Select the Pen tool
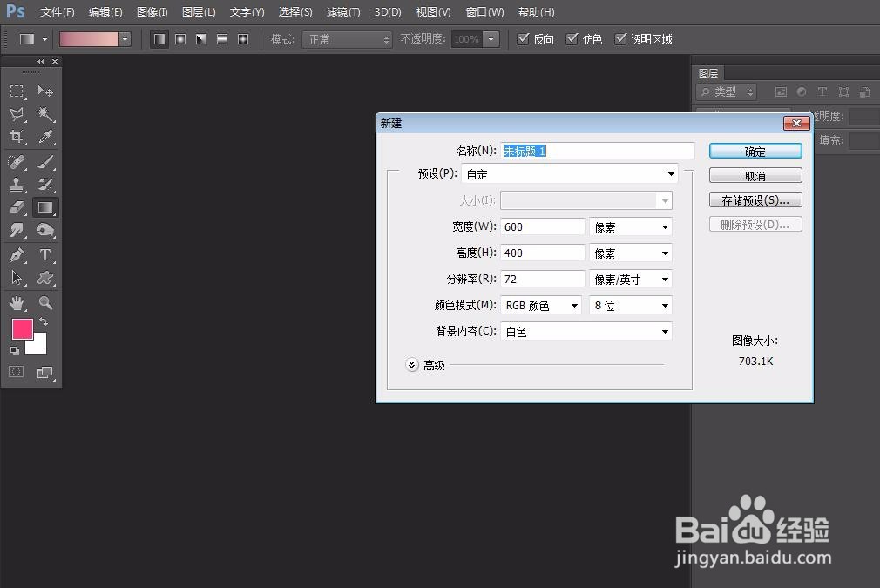This screenshot has height=588, width=880. click(17, 255)
